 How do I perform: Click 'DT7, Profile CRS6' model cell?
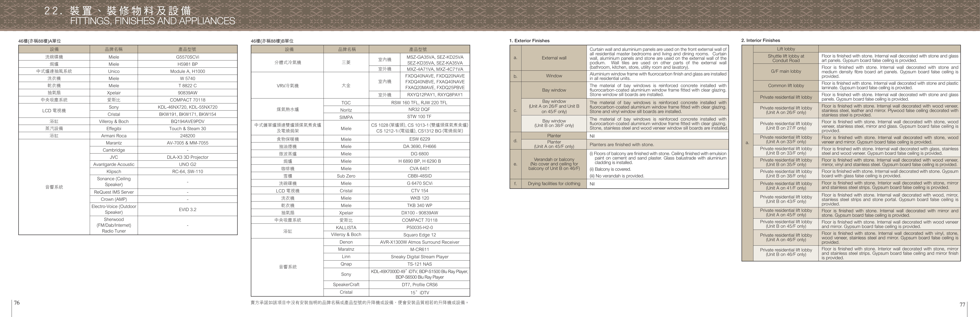[x=419, y=285]
